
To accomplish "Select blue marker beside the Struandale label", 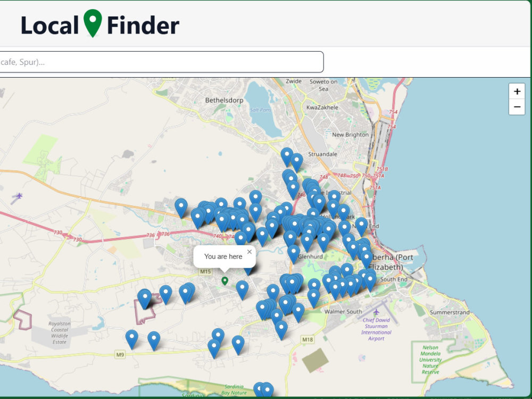I will click(297, 162).
